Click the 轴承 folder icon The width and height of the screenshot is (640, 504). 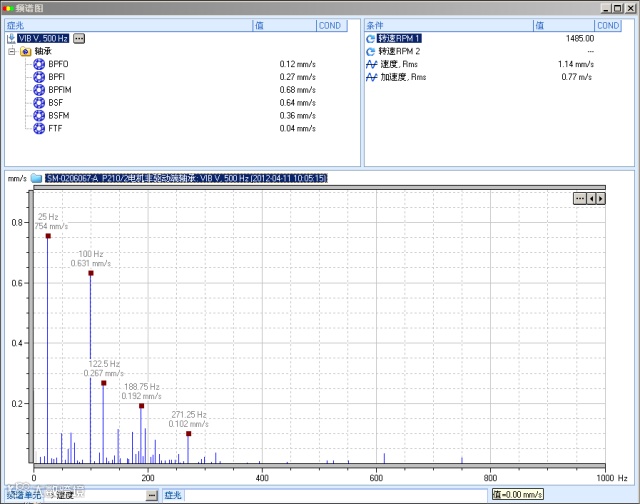coord(26,51)
